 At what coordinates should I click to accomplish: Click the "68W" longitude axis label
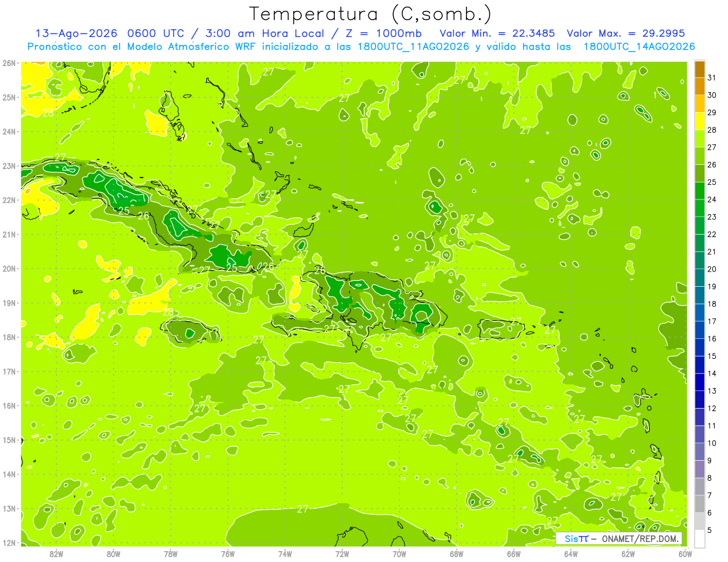[456, 554]
